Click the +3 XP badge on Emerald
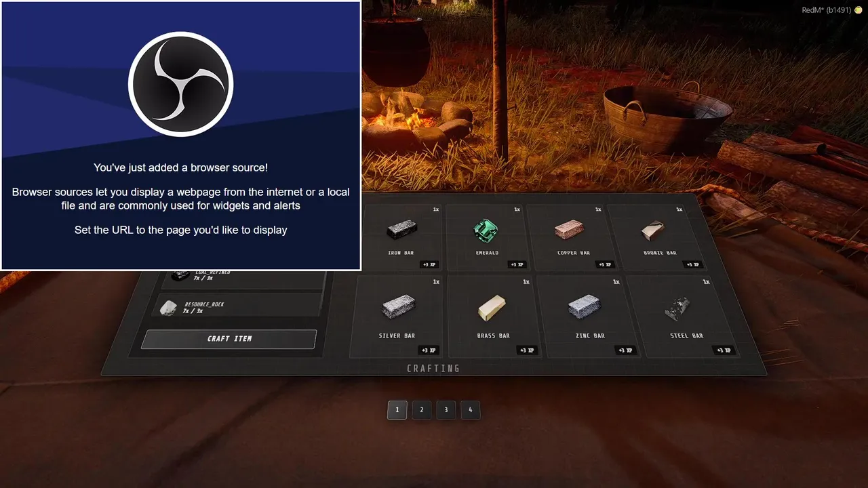This screenshot has height=488, width=868. tap(517, 265)
